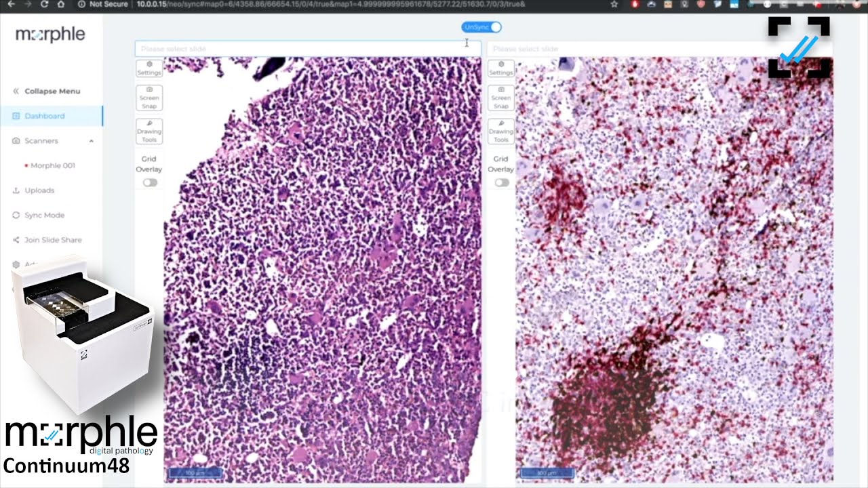The width and height of the screenshot is (868, 488).
Task: Click the Collapse Menu label
Action: (52, 91)
